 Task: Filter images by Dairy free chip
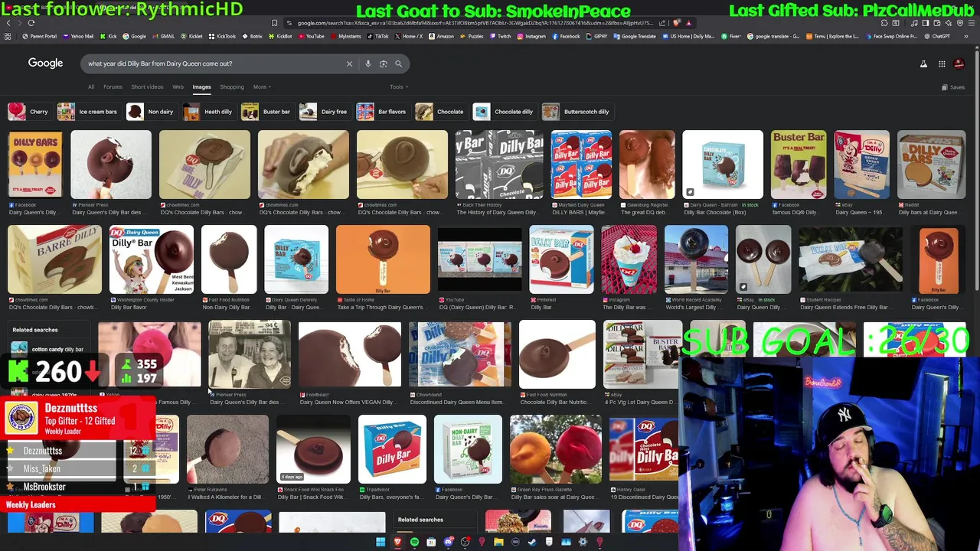click(x=324, y=112)
